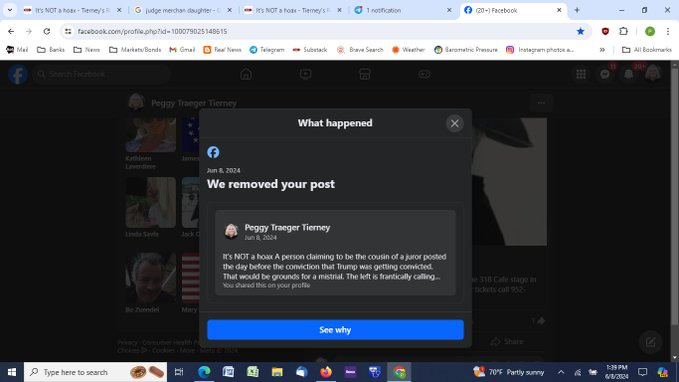Click the Windows Start button
Viewport: 679px width, 382px height.
(12, 372)
